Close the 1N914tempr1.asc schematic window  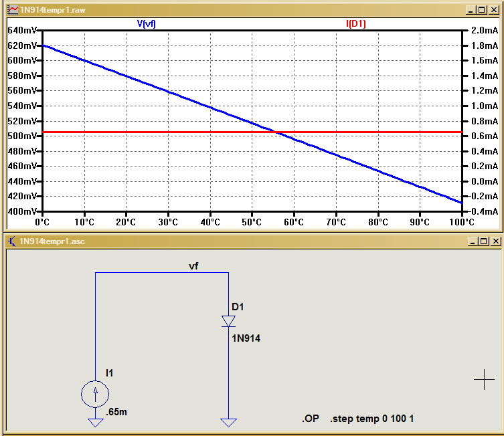tap(496, 241)
